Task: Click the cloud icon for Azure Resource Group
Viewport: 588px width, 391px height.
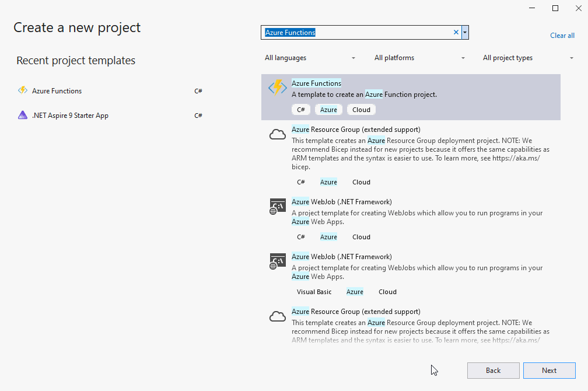Action: pyautogui.click(x=277, y=134)
